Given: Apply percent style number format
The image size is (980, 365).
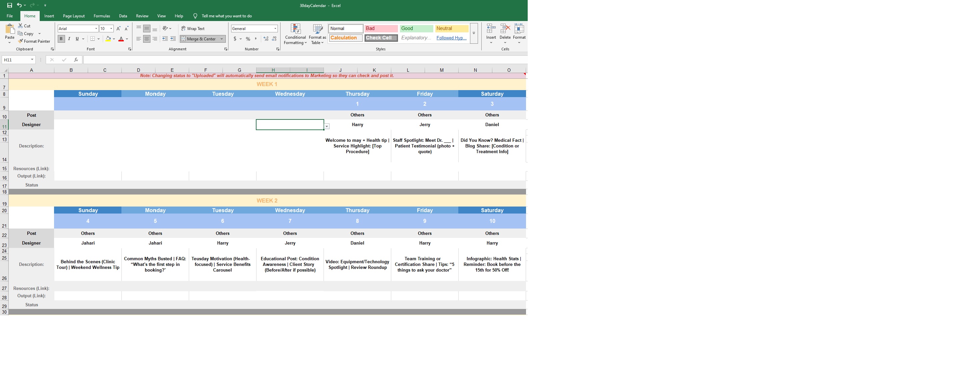Looking at the screenshot, I should tap(248, 39).
